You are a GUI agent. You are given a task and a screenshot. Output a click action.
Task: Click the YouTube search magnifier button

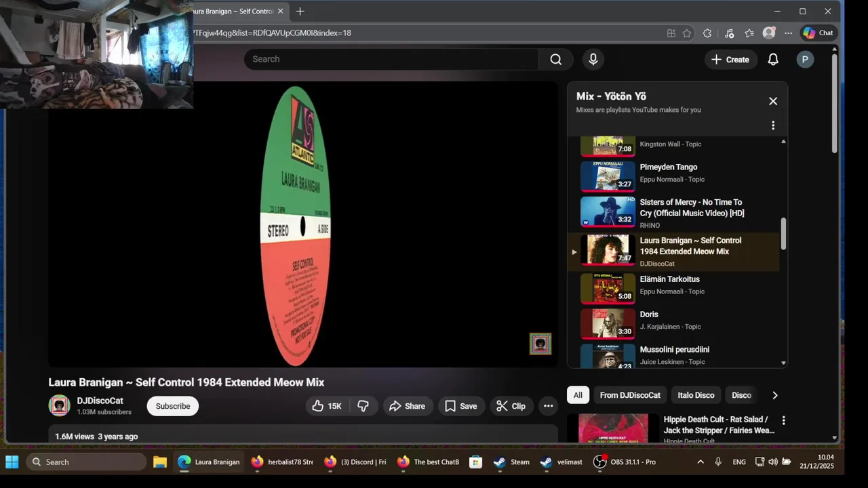click(x=556, y=59)
